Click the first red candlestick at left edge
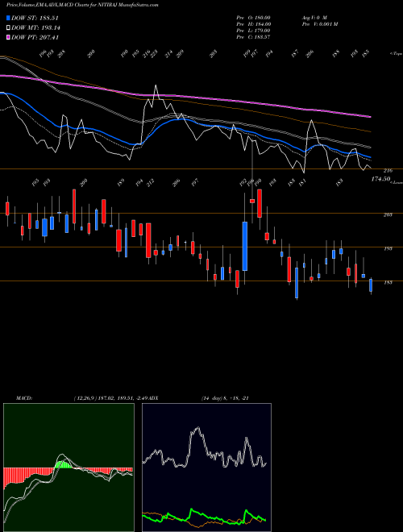The height and width of the screenshot is (532, 403). 7,209
